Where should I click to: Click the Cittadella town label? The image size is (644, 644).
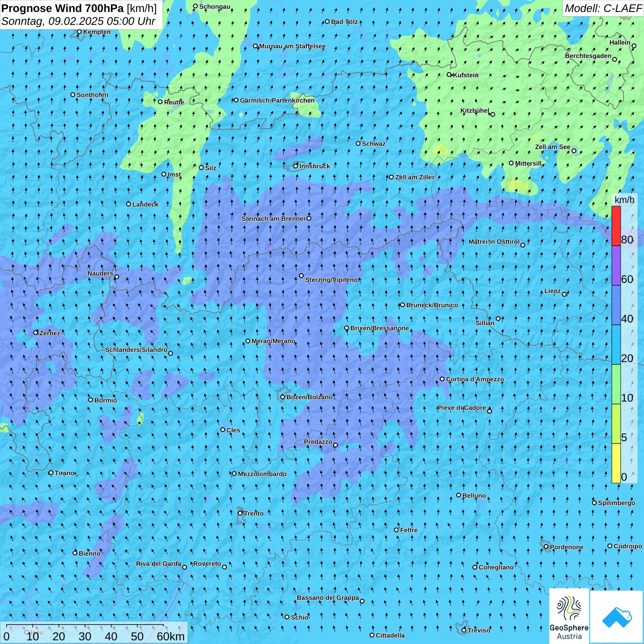(x=390, y=636)
